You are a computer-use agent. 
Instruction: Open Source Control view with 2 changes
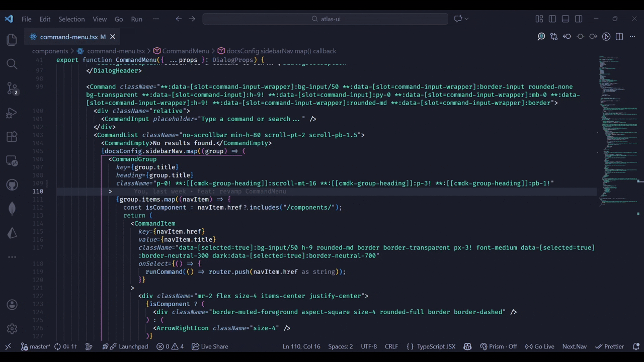[x=12, y=88]
